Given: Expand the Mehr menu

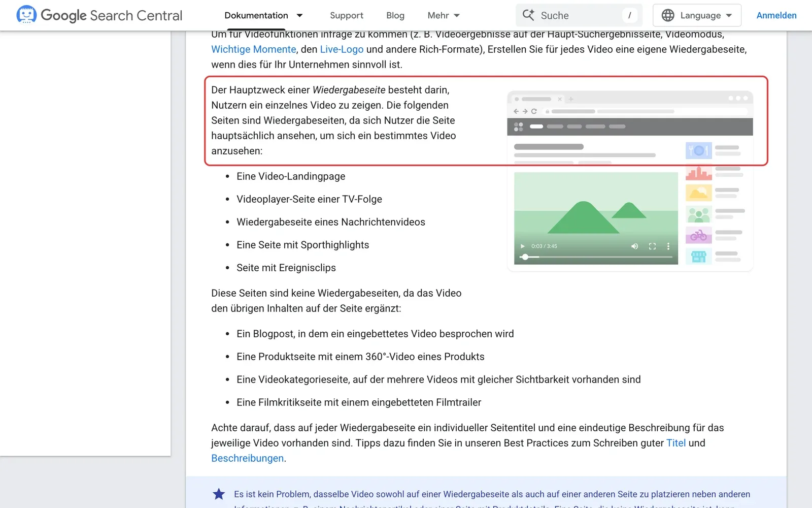Looking at the screenshot, I should (x=444, y=16).
